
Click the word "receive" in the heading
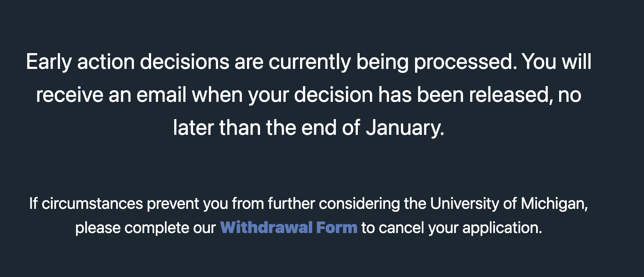70,95
